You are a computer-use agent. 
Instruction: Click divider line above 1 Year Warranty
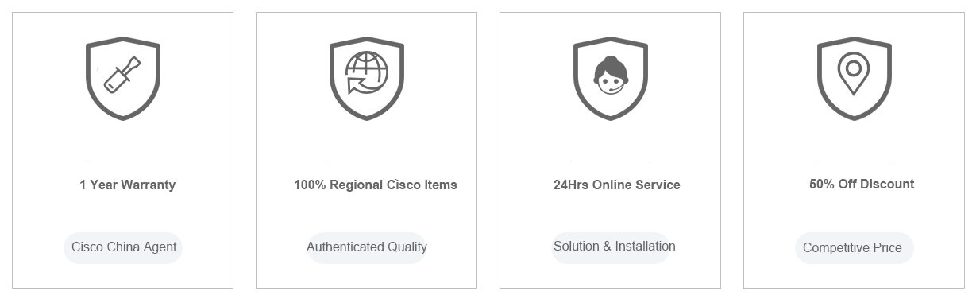[x=123, y=161]
